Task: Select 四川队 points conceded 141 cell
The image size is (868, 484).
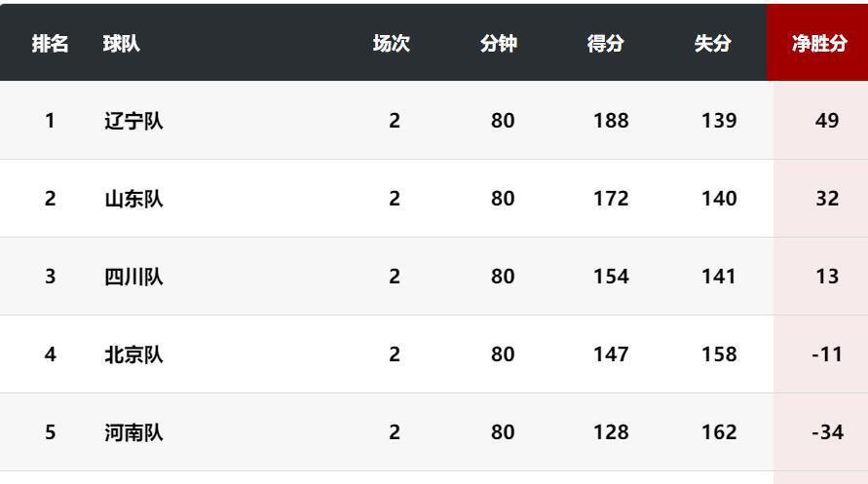Action: pyautogui.click(x=719, y=277)
